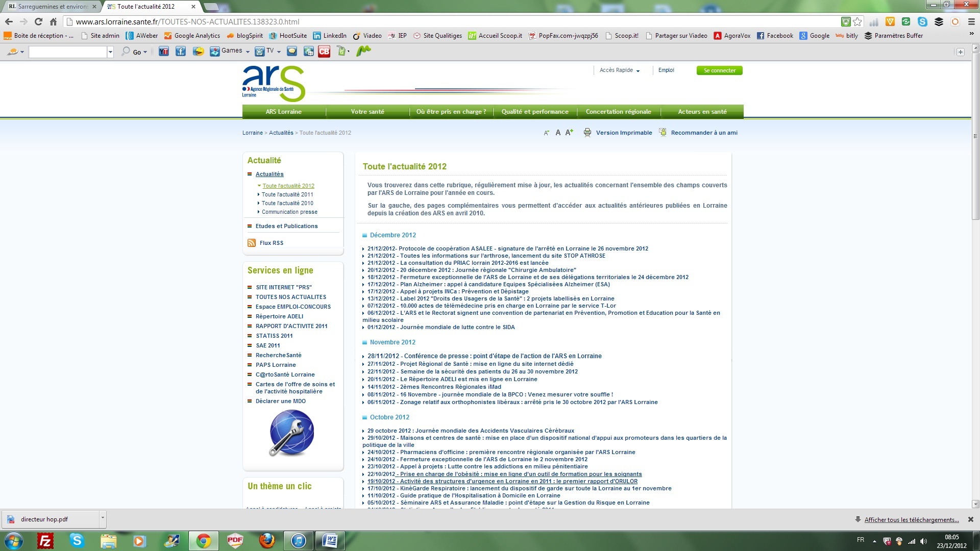Screen dimensions: 980x551
Task: Click the Facebook toolbar icon
Action: tap(181, 51)
